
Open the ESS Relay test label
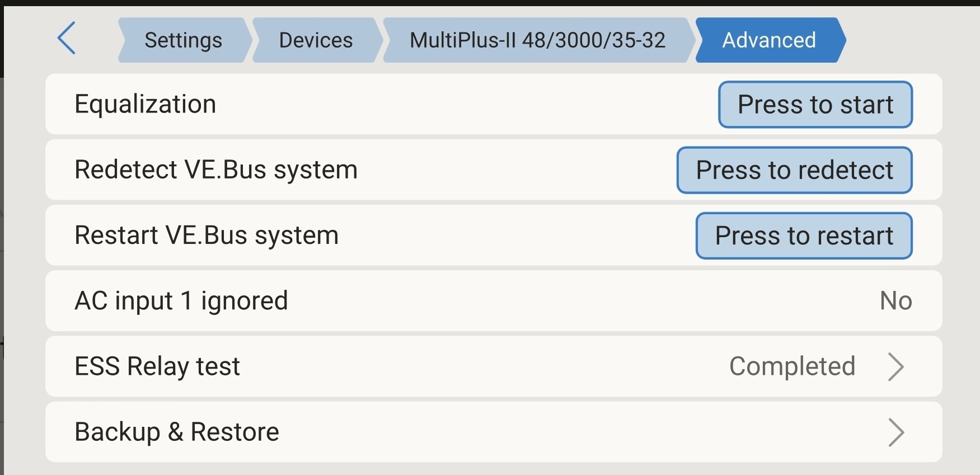(157, 366)
